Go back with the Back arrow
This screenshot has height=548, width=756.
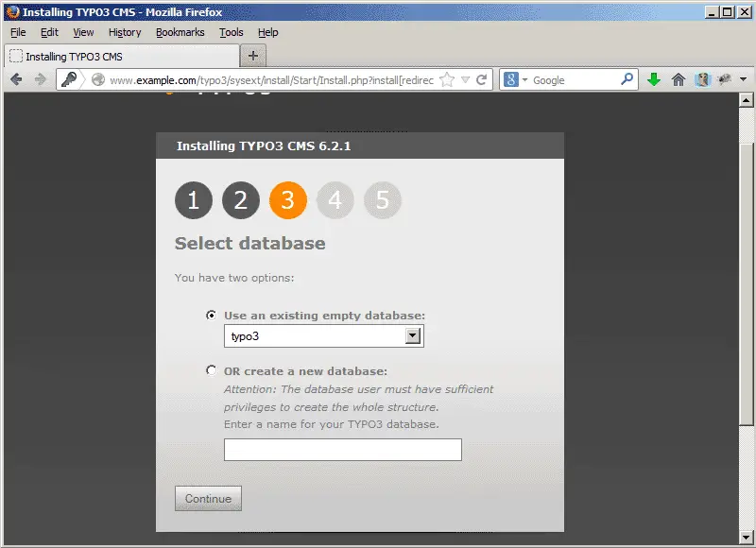tap(16, 79)
